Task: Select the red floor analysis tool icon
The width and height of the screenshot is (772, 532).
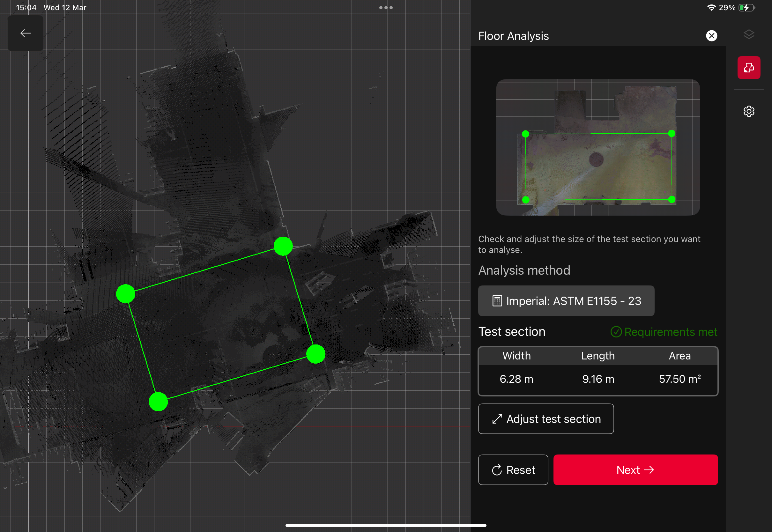Action: tap(749, 68)
